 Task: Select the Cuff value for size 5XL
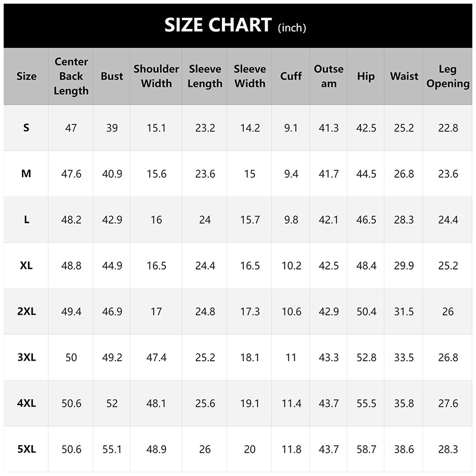tap(291, 449)
